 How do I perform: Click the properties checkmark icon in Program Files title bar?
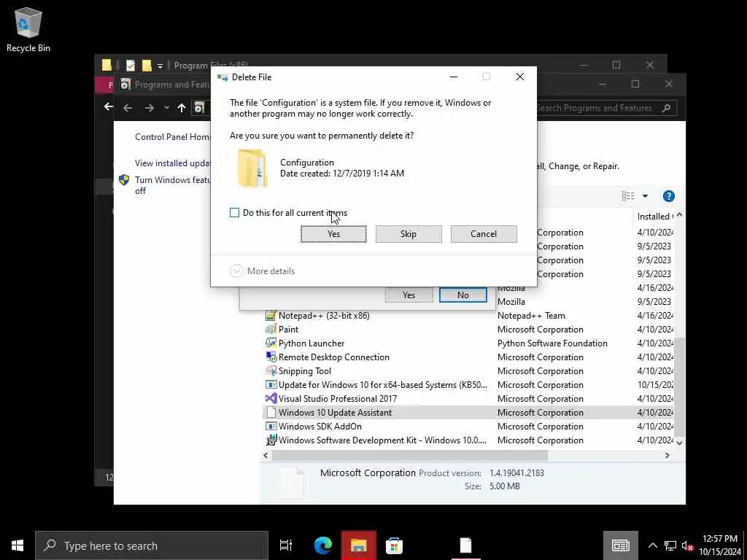click(x=131, y=65)
